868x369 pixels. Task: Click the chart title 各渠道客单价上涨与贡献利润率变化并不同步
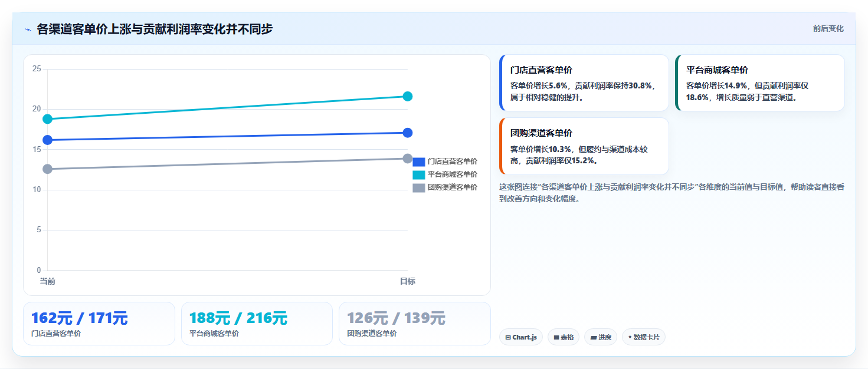[155, 29]
